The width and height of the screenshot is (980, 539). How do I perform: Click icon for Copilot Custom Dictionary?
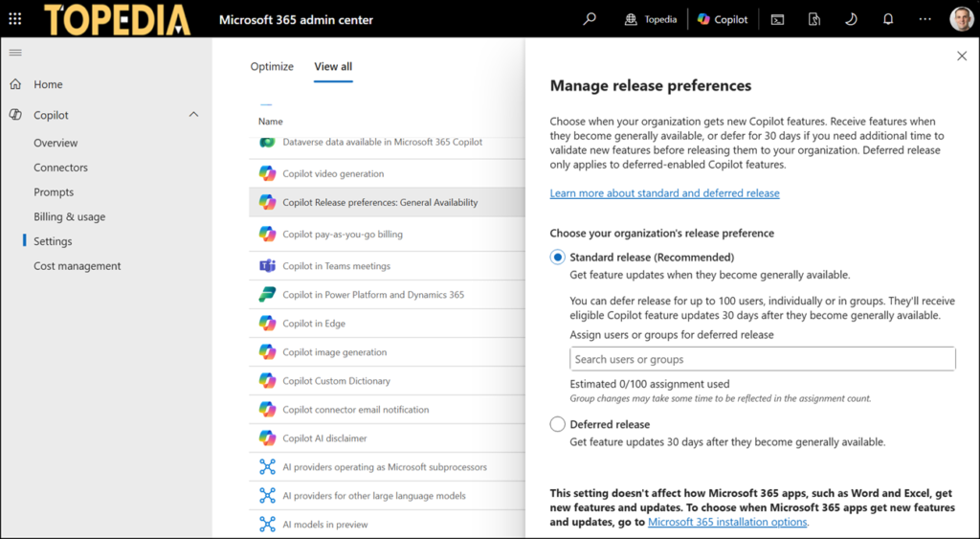click(x=268, y=381)
